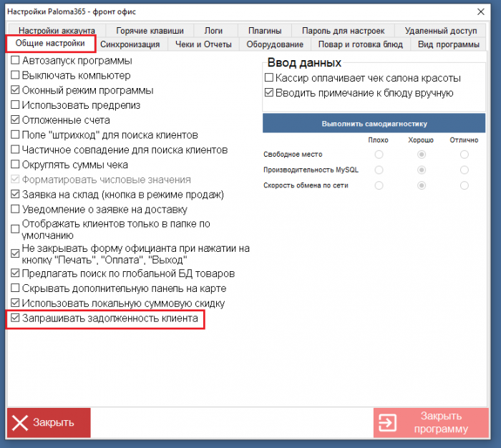Switch to Вид программы tab
Screen dimensions: 501x448
click(448, 44)
